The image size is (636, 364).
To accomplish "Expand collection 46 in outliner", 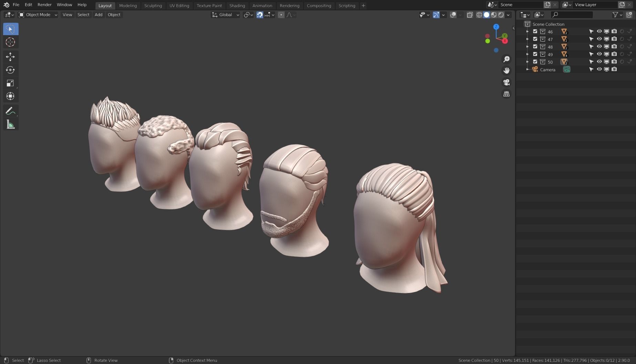I will tap(527, 31).
